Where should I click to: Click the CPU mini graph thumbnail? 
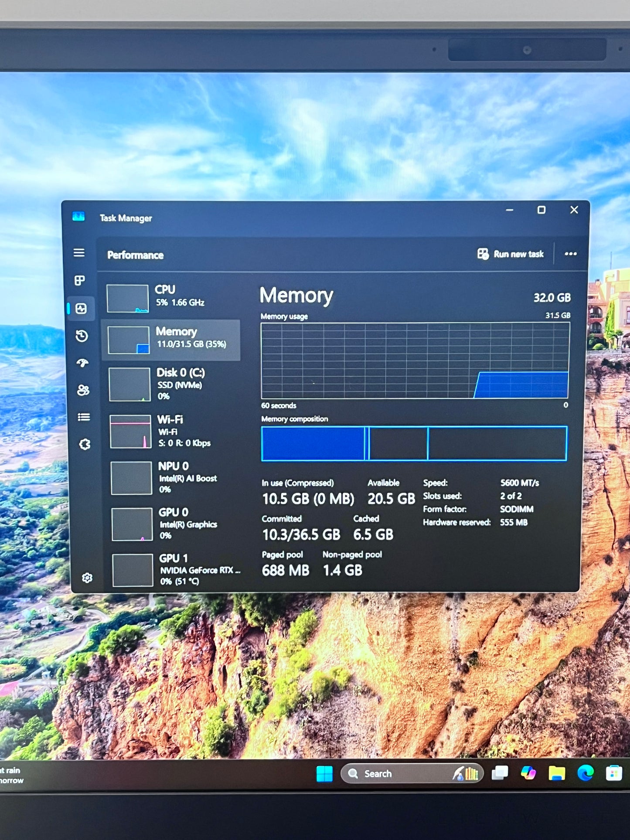pyautogui.click(x=128, y=299)
